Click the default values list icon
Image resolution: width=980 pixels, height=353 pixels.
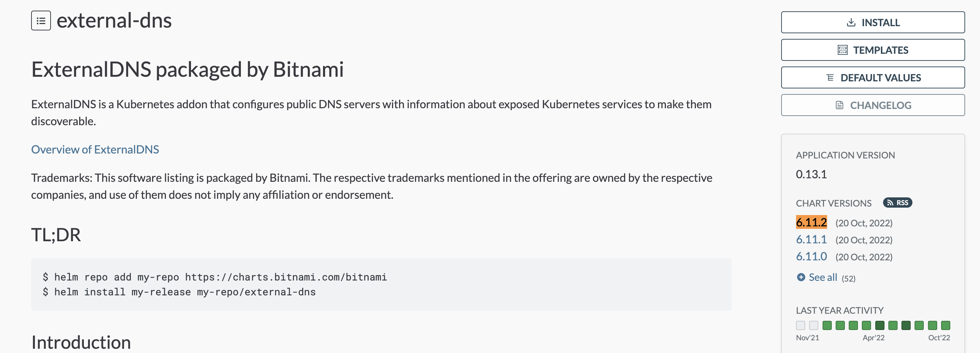click(830, 77)
